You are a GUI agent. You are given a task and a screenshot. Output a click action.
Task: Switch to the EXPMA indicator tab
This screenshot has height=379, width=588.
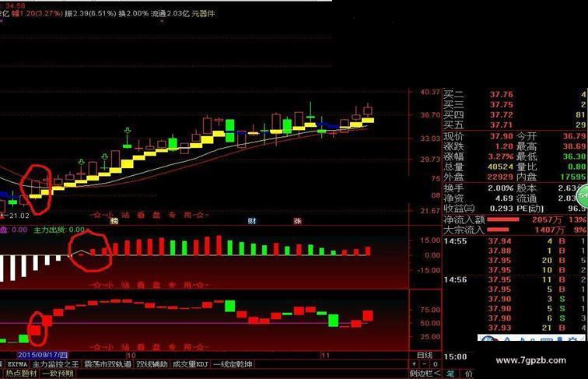pos(18,364)
